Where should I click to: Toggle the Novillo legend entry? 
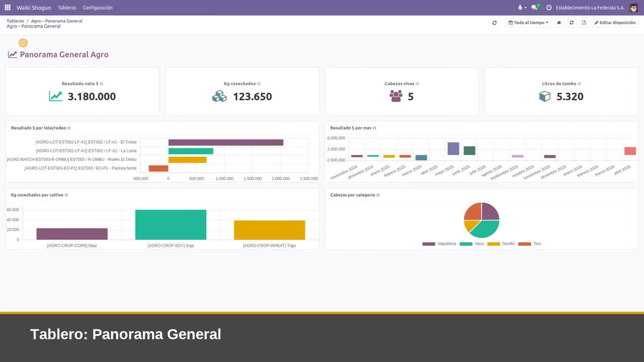[501, 244]
